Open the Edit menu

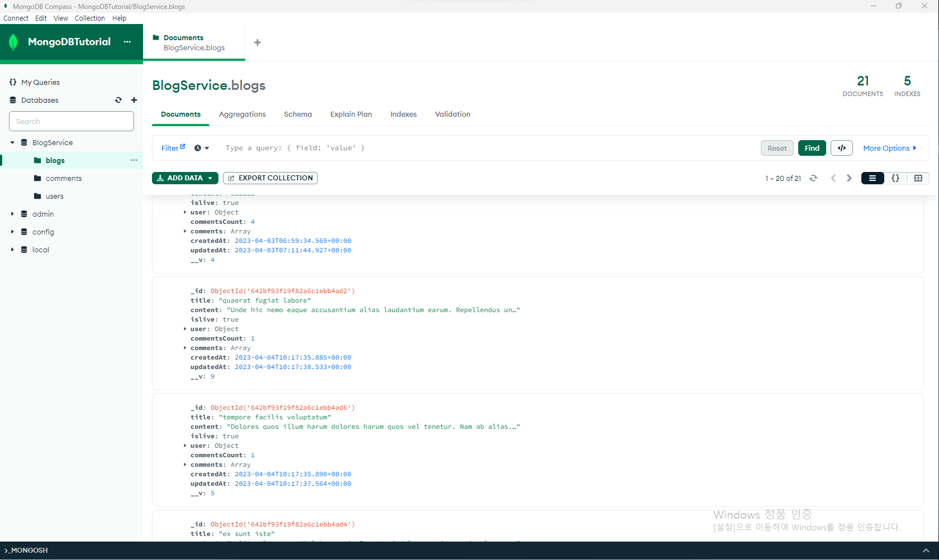pos(41,18)
